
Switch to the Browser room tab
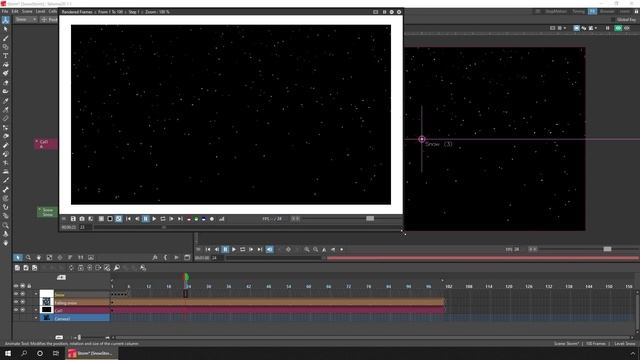click(607, 11)
